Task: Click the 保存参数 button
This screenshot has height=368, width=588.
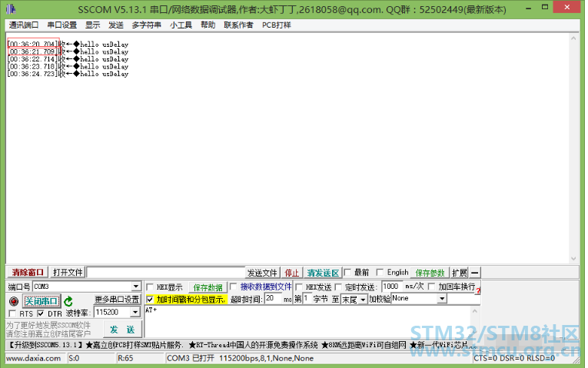Action: (430, 273)
